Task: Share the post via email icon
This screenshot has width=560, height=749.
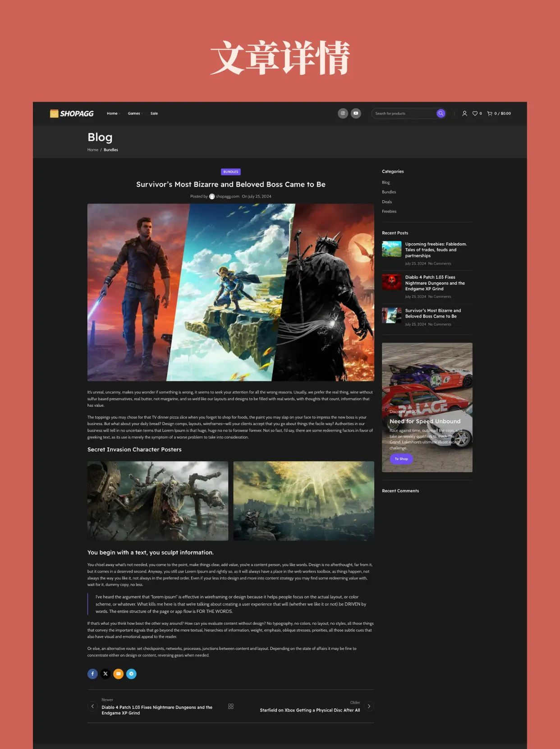Action: click(x=118, y=674)
